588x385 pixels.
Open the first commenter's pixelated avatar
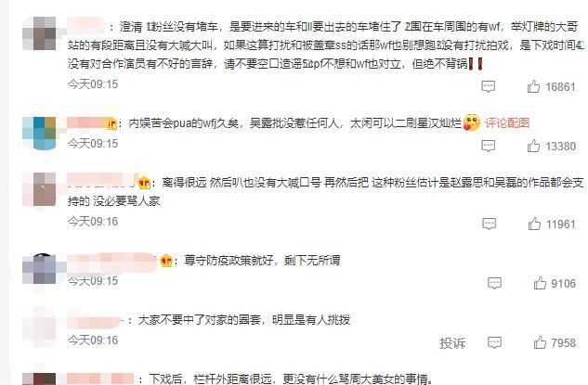pyautogui.click(x=39, y=33)
